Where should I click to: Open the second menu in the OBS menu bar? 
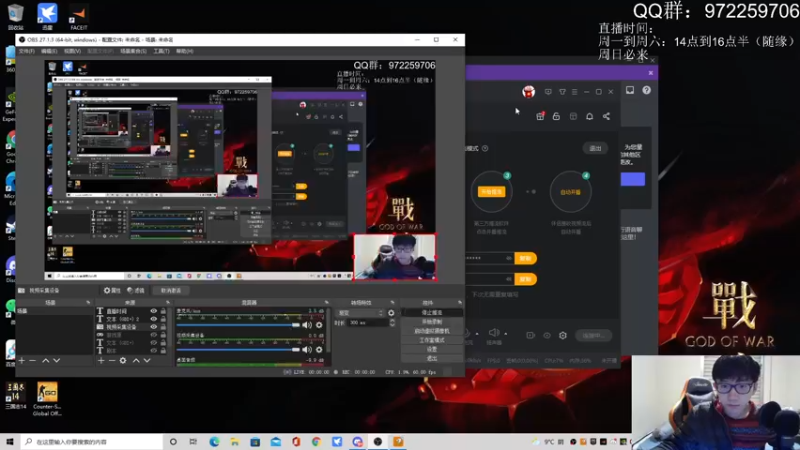click(x=49, y=51)
